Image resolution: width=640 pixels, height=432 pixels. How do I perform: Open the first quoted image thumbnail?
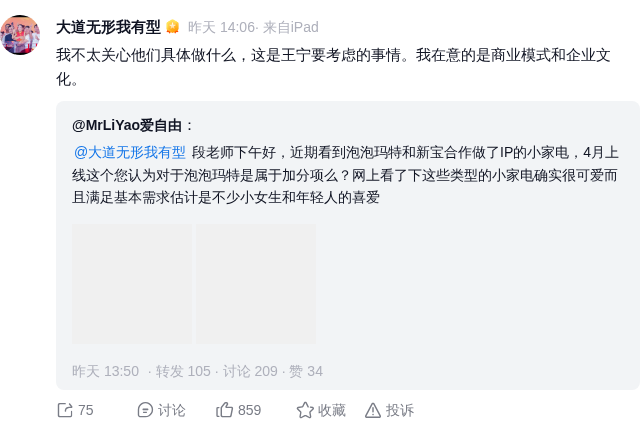(x=132, y=283)
